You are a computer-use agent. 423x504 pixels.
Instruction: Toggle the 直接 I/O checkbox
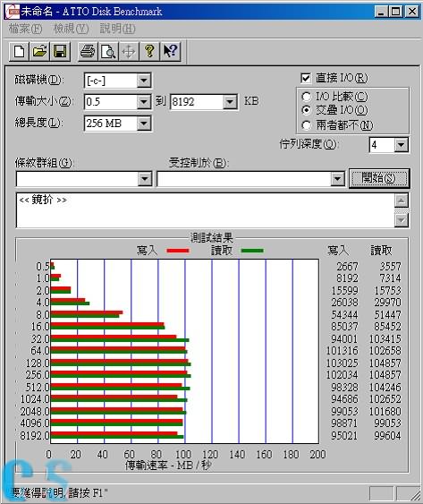click(x=306, y=78)
